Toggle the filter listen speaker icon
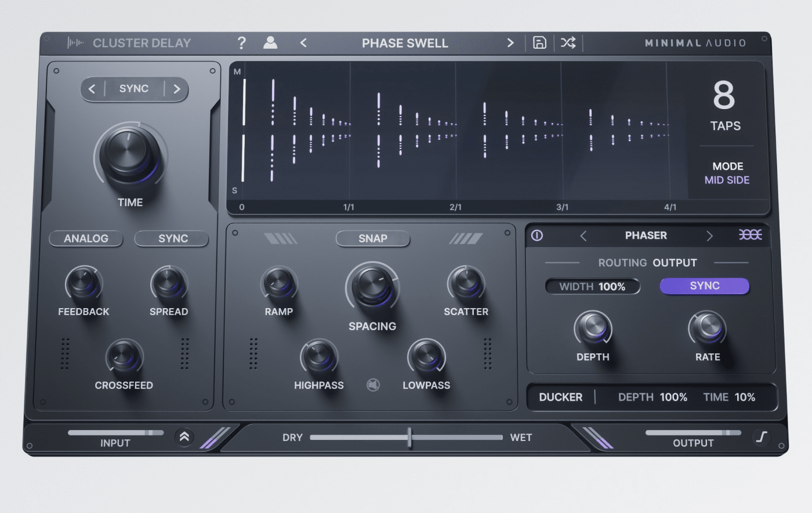 [x=373, y=385]
